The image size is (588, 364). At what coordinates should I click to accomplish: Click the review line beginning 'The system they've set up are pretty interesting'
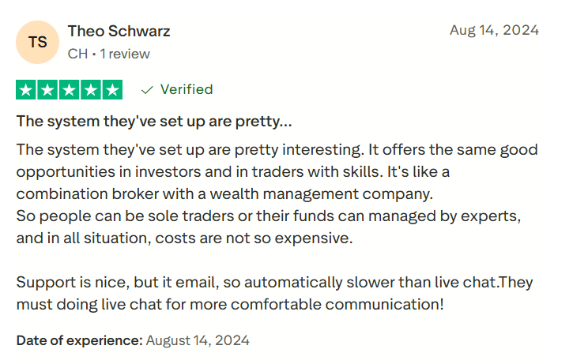coord(277,149)
